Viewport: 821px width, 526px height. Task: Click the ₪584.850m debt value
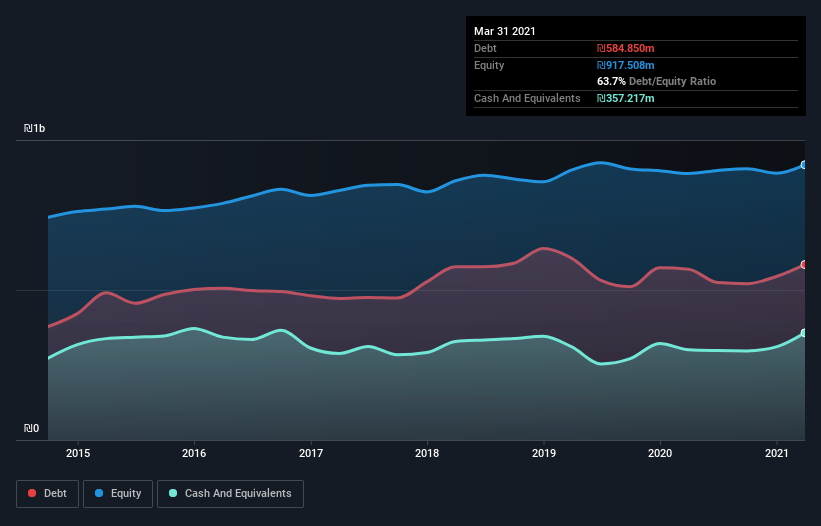pos(626,48)
